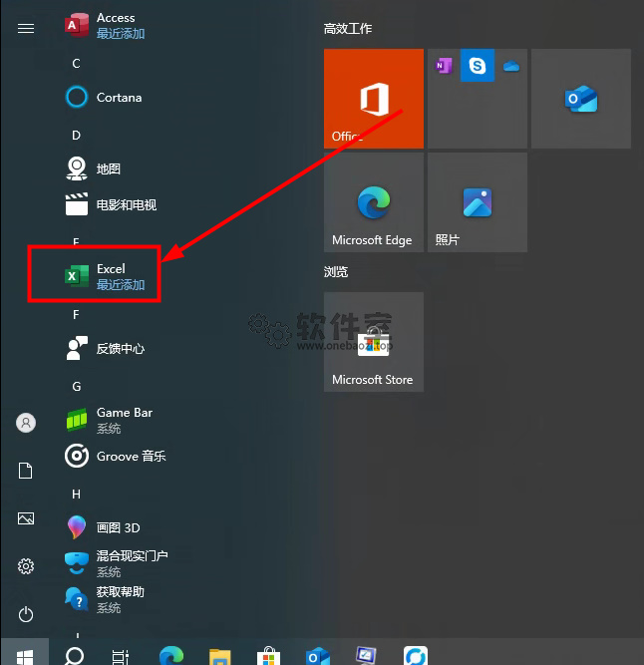Open taskbar Search icon
Screen dimensions: 644x665
tap(74, 655)
